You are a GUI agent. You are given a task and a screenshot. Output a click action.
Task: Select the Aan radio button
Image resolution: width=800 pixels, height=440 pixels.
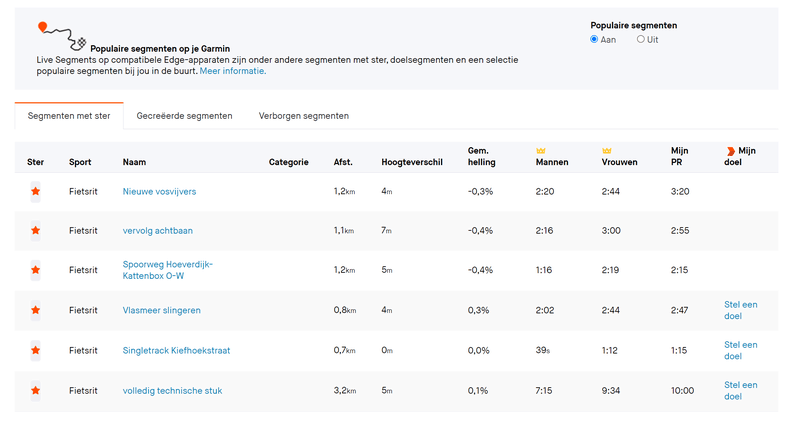pyautogui.click(x=594, y=40)
